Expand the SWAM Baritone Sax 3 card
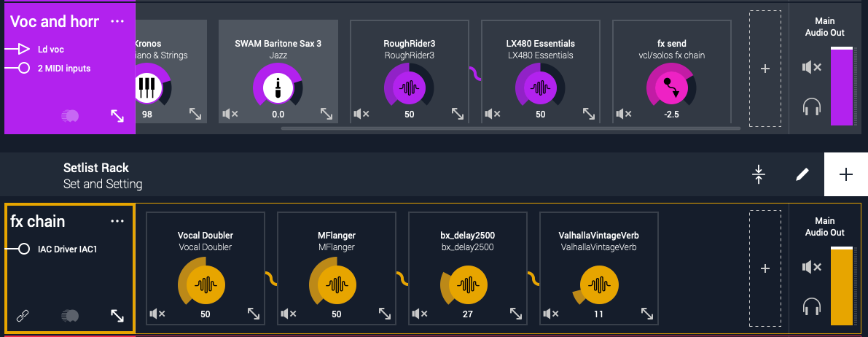This screenshot has width=868, height=337. (327, 114)
